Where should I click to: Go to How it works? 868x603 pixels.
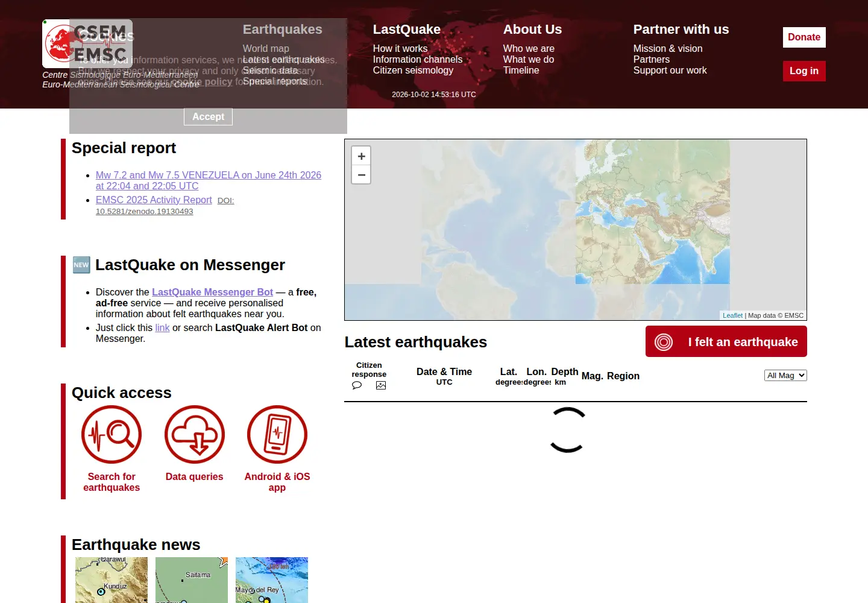(400, 48)
